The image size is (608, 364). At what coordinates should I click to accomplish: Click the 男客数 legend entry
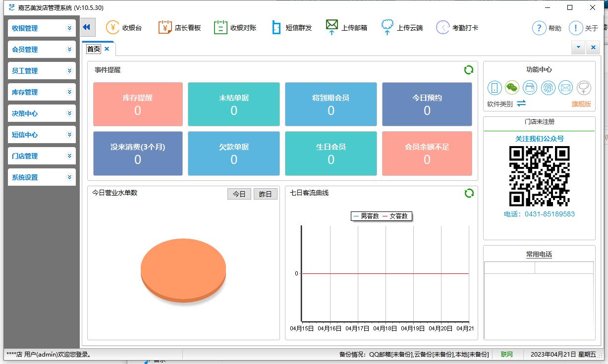click(x=366, y=216)
